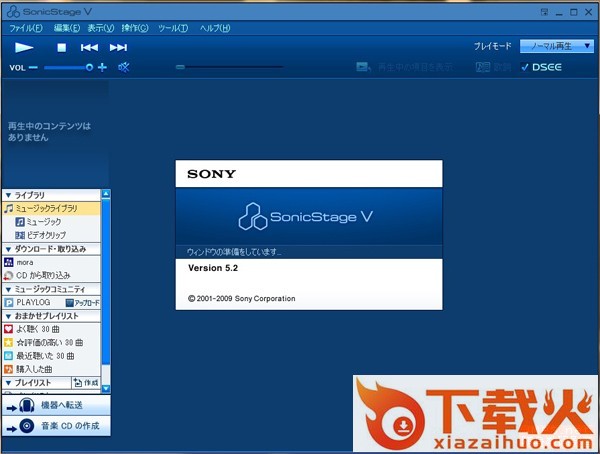600x454 pixels.
Task: Collapse the おまかせプレイリスト section
Action: 8,316
